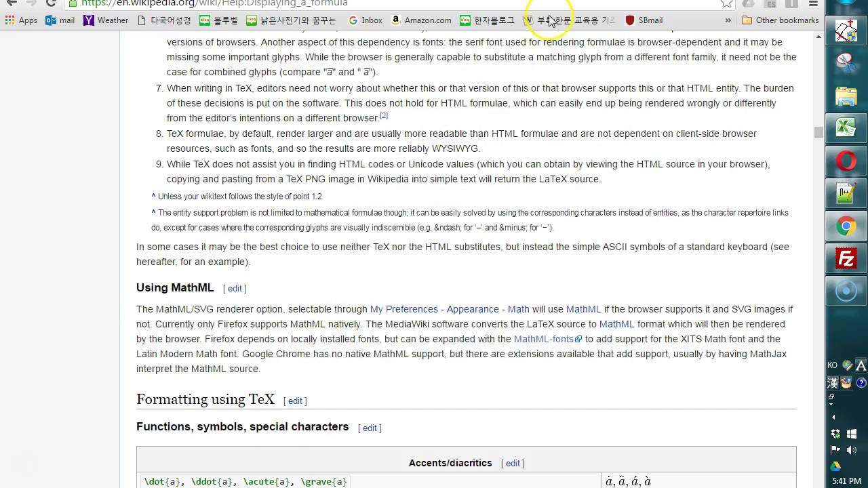
Task: Click the 'Using MathML' heading text
Action: pos(175,288)
